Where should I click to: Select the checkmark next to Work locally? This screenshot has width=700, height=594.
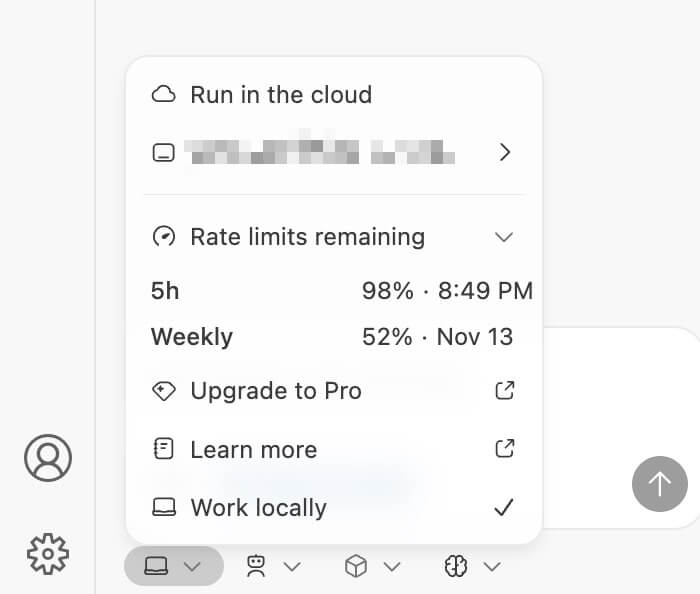pos(505,507)
